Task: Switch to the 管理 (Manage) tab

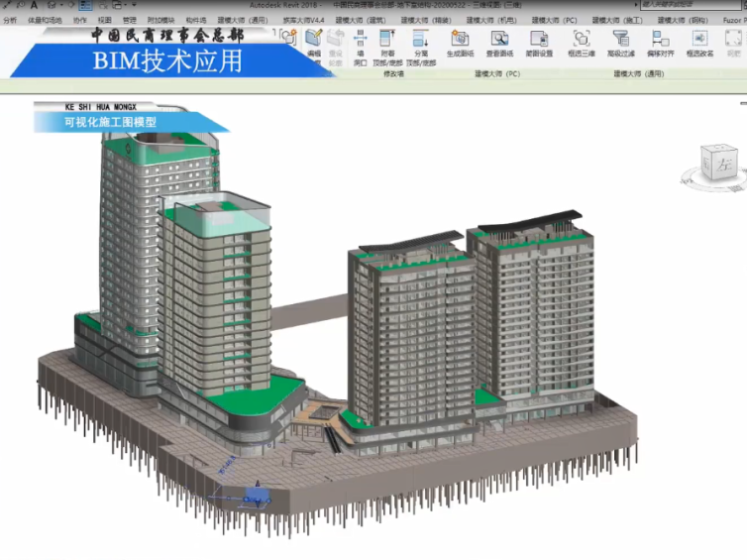Action: pos(130,19)
